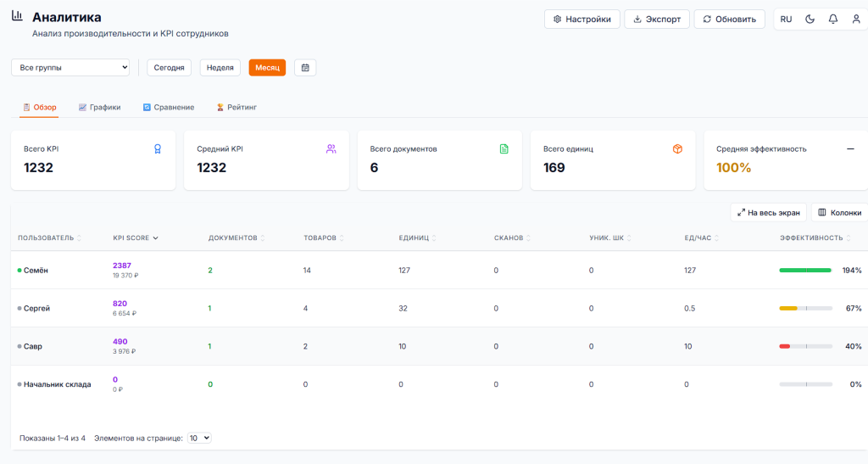Click the Средний KPI users icon
This screenshot has height=464, width=868.
[x=331, y=149]
